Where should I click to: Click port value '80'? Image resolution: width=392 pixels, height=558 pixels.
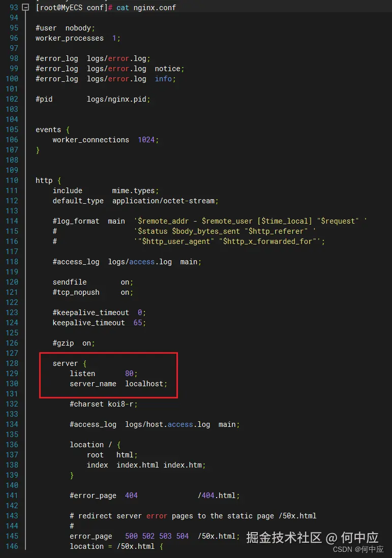(x=129, y=374)
